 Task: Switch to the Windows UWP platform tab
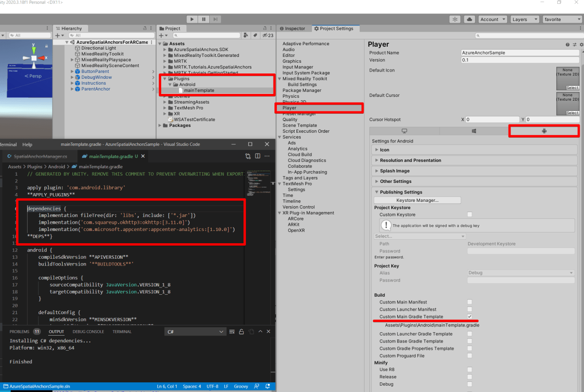(x=474, y=131)
